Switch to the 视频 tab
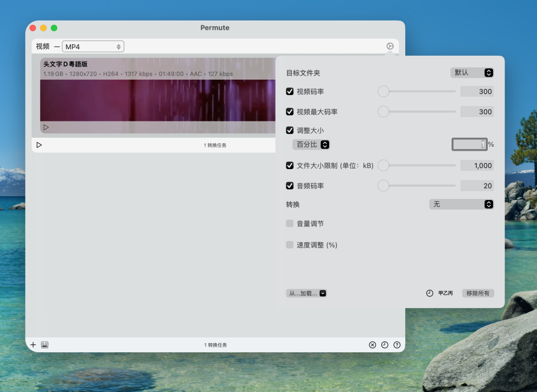 coord(43,46)
